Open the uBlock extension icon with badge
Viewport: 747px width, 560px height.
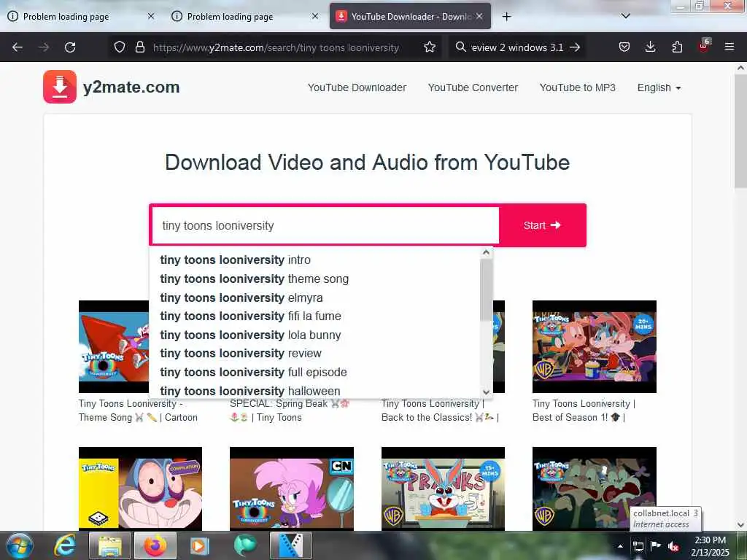(x=704, y=46)
